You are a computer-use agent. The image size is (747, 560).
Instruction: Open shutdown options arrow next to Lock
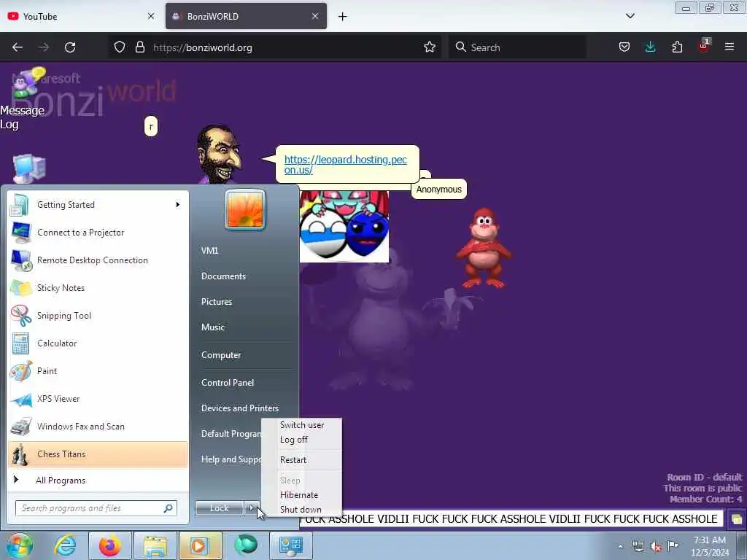coord(252,508)
